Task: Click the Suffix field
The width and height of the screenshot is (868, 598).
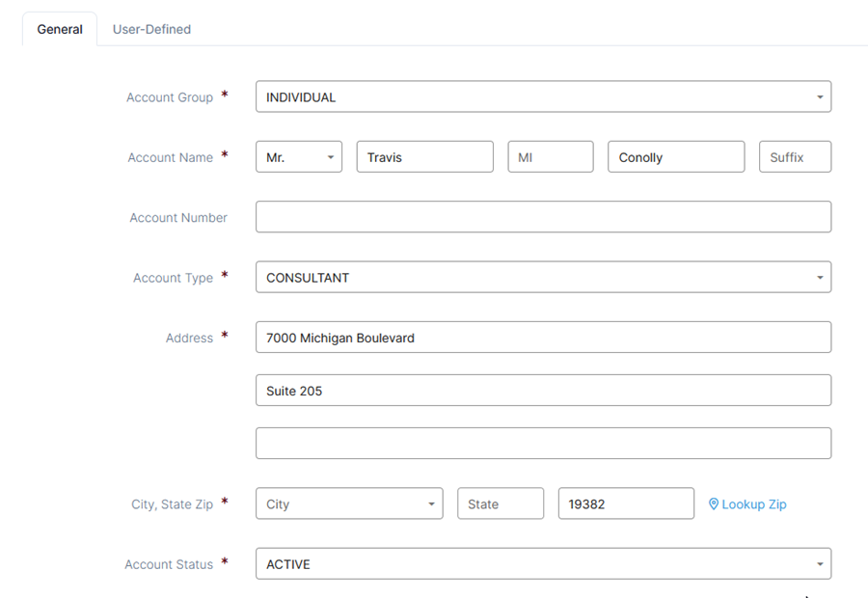Action: tap(795, 157)
